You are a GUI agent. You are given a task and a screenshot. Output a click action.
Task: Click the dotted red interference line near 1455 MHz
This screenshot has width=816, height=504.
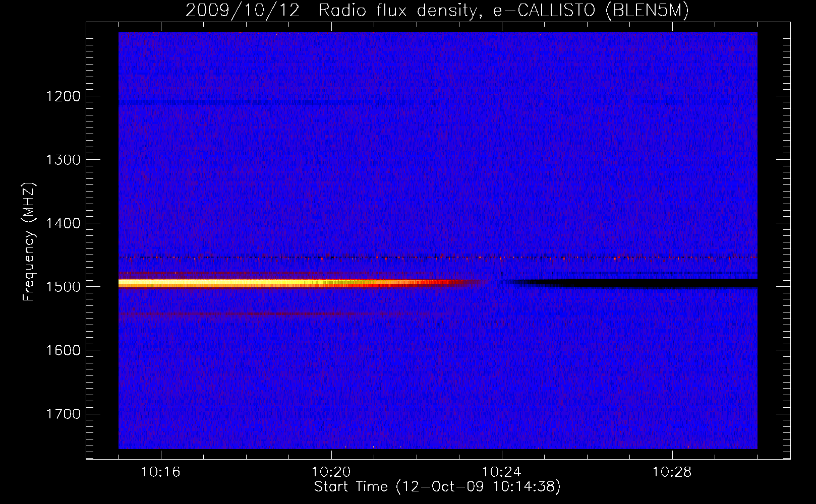click(x=438, y=258)
